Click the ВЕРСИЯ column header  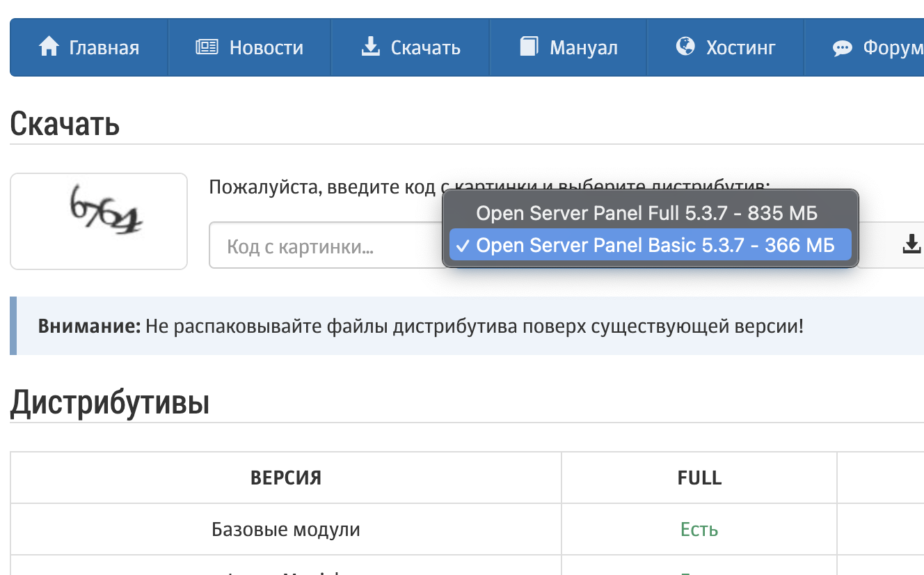[x=286, y=478]
